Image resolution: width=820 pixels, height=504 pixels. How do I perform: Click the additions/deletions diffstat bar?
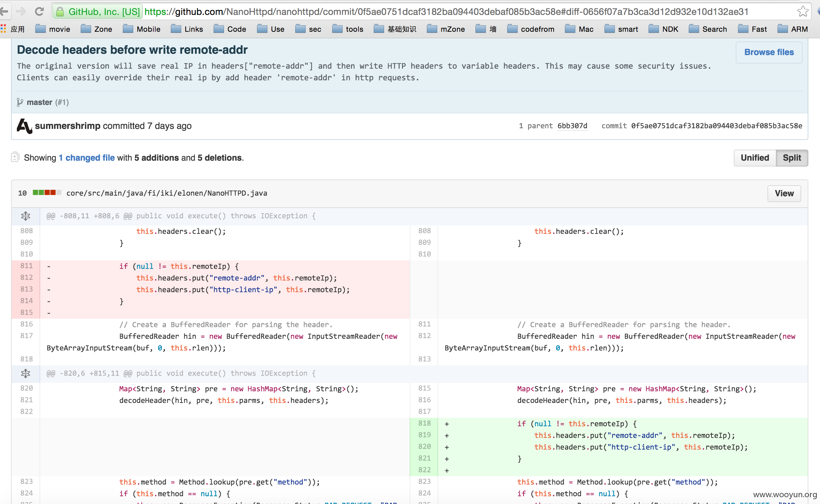[47, 192]
